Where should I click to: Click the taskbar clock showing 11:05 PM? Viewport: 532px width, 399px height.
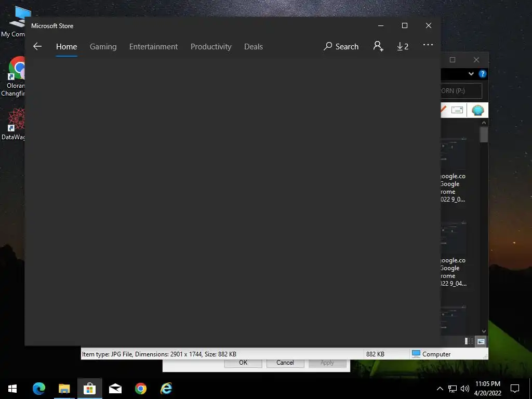click(487, 389)
